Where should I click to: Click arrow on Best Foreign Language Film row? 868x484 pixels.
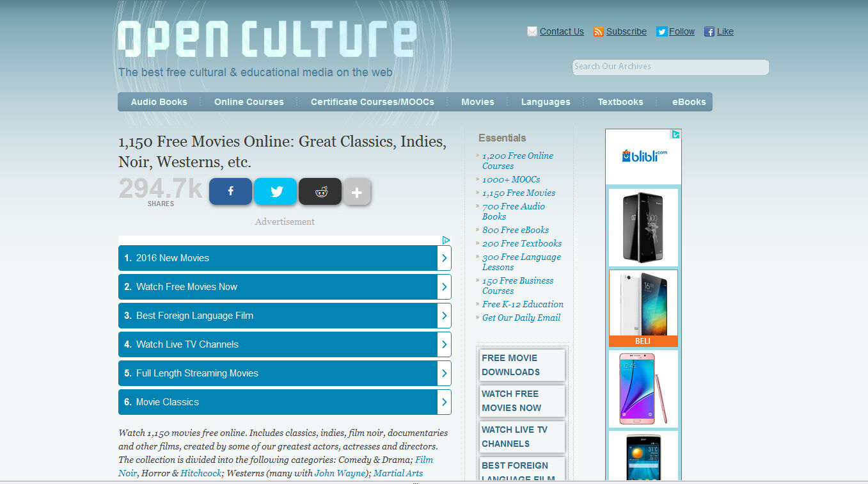pyautogui.click(x=444, y=316)
